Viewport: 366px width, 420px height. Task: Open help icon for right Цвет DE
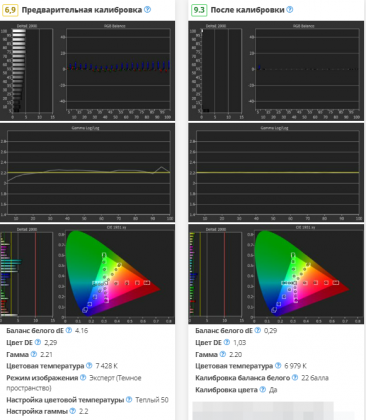tap(227, 343)
